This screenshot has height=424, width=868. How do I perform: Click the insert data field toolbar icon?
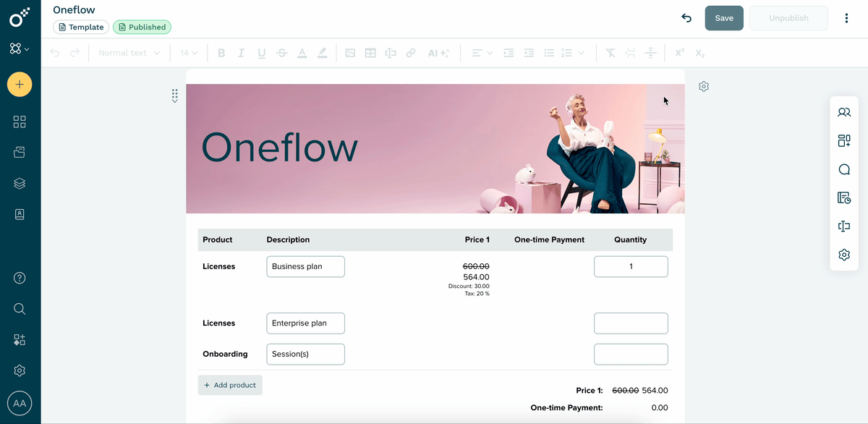(391, 53)
